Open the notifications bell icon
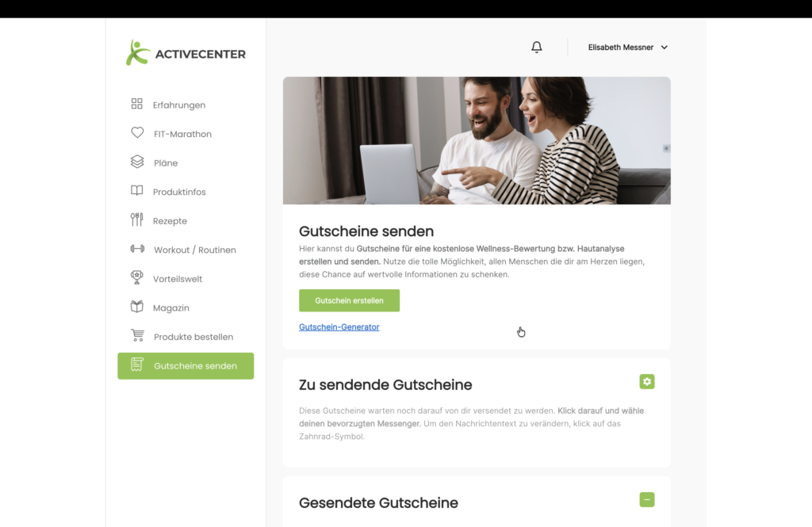 [x=537, y=47]
